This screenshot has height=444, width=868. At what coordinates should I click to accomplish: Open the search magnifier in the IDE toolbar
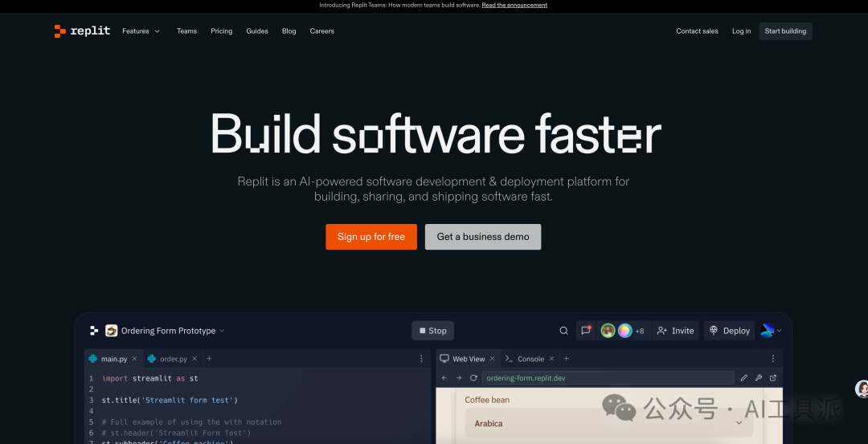(x=563, y=331)
